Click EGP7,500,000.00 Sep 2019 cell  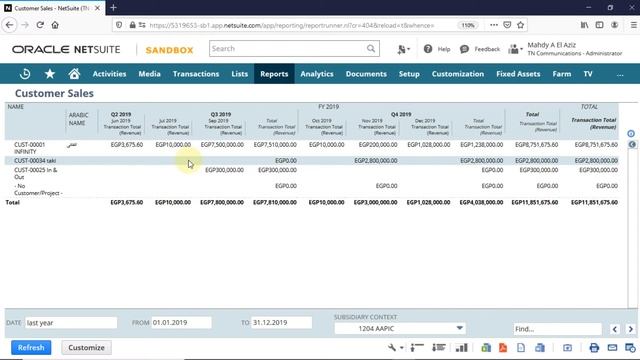[x=222, y=144]
